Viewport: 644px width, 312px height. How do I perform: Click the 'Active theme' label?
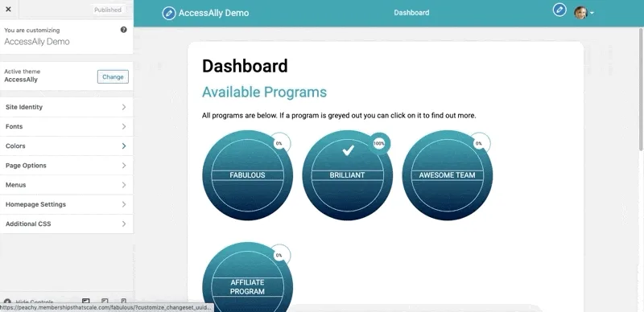[23, 72]
